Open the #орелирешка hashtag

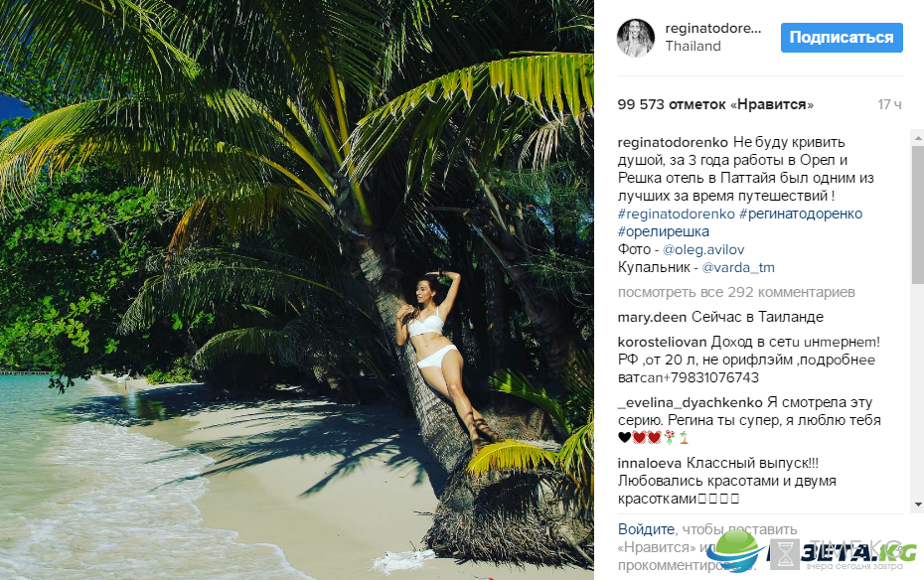coord(664,231)
